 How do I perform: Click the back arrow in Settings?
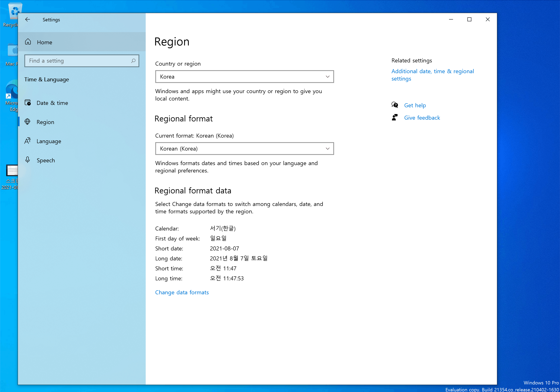tap(28, 20)
